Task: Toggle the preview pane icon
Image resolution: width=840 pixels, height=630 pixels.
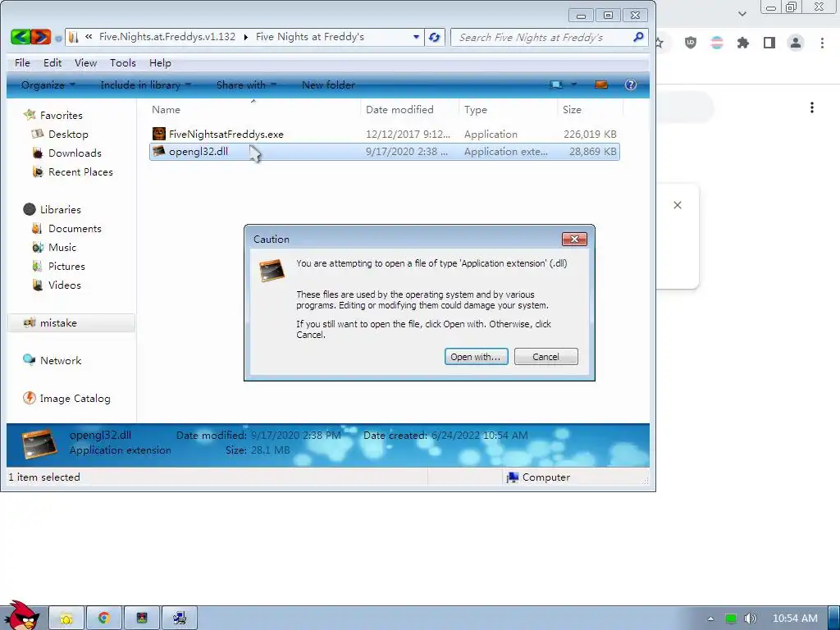Action: pyautogui.click(x=601, y=84)
